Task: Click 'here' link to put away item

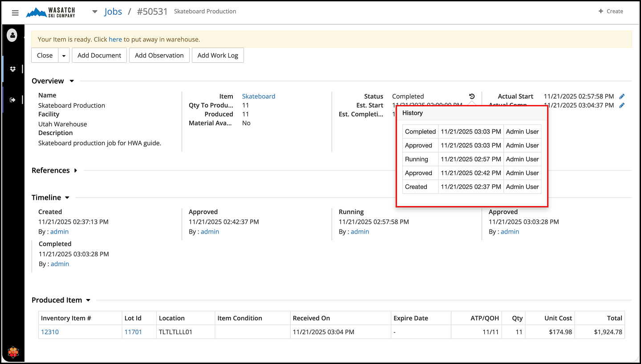Action: (x=115, y=39)
